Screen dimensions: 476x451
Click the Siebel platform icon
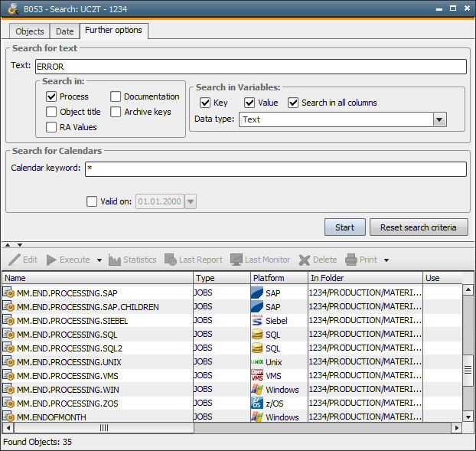coord(257,320)
